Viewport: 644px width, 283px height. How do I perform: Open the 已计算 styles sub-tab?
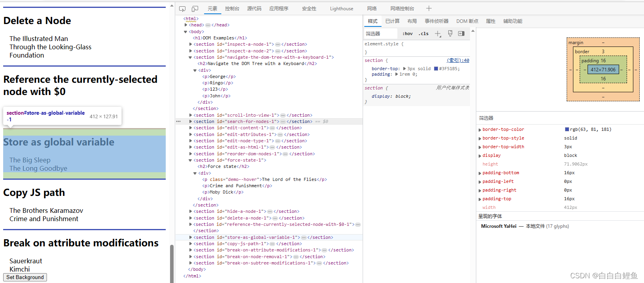[392, 21]
